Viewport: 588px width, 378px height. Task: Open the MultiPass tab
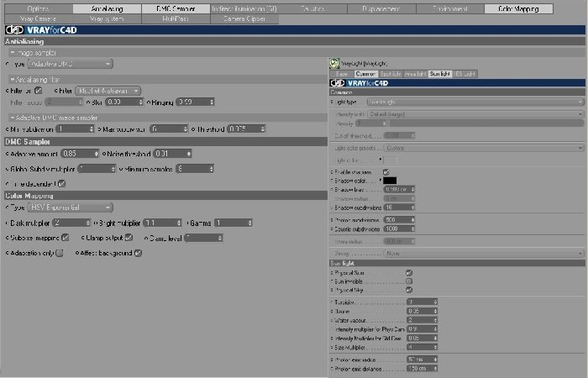[x=176, y=18]
